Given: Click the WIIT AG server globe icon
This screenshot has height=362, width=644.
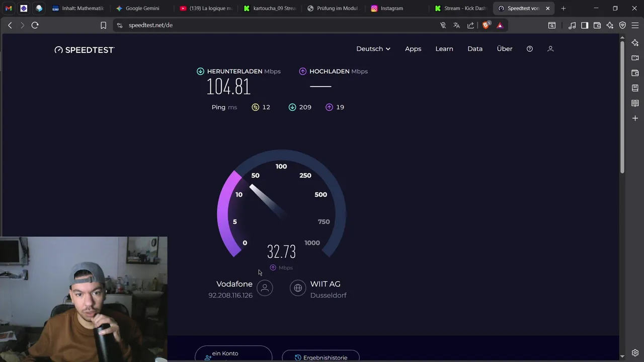Looking at the screenshot, I should pyautogui.click(x=298, y=288).
